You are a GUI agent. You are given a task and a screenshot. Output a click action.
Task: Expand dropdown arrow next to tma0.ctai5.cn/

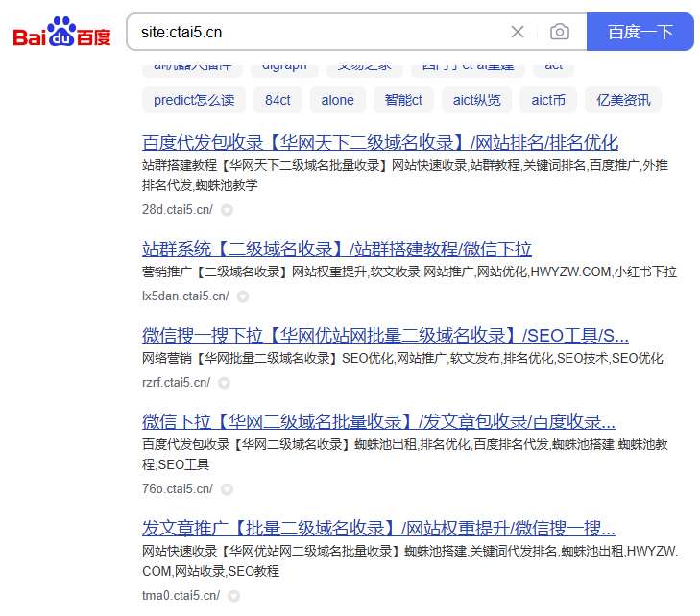(x=234, y=596)
